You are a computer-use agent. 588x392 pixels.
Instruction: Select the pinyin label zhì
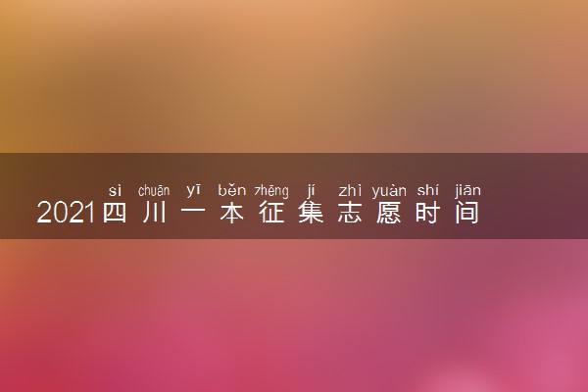pyautogui.click(x=350, y=190)
